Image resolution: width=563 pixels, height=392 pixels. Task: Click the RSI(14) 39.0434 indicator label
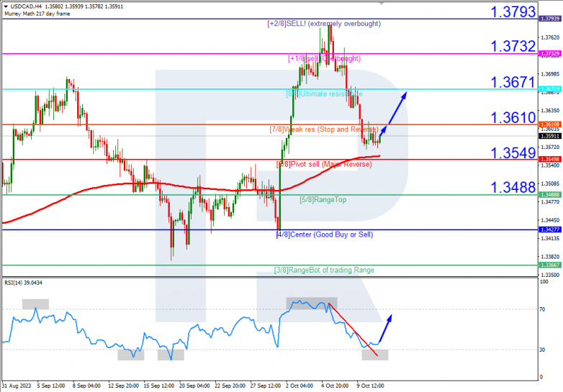click(23, 283)
